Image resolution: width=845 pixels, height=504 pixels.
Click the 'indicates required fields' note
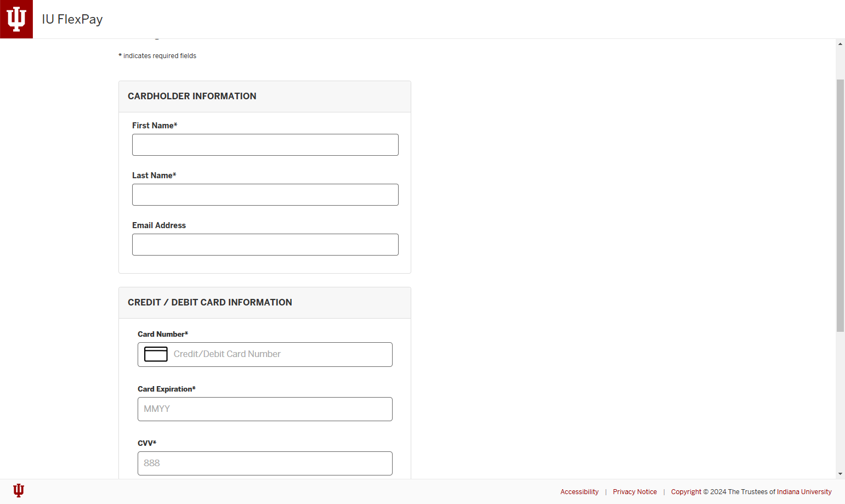click(157, 56)
